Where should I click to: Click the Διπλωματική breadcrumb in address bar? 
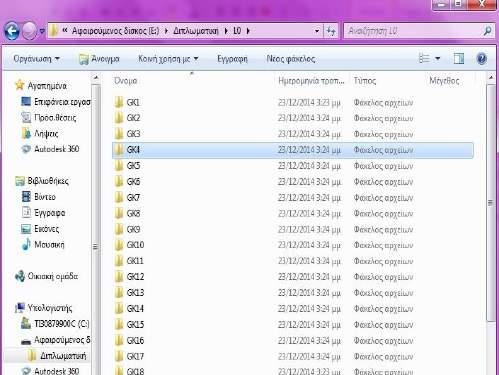point(196,31)
